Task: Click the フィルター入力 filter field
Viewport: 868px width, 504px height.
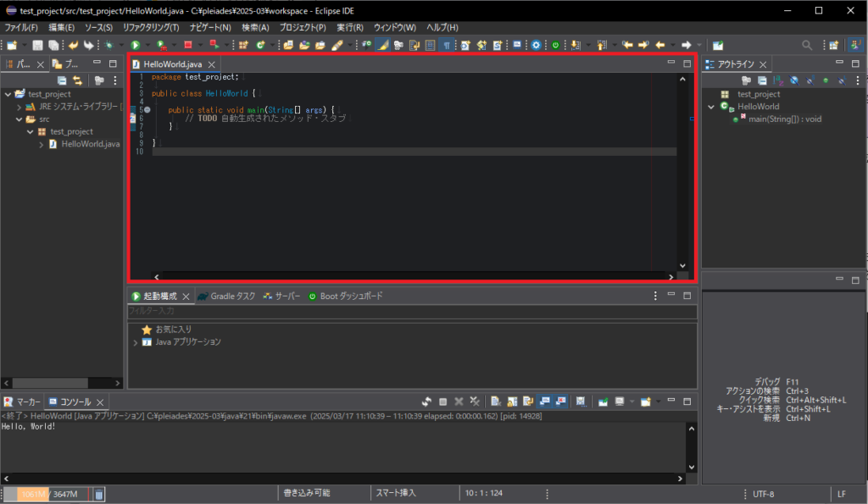Action: (412, 311)
